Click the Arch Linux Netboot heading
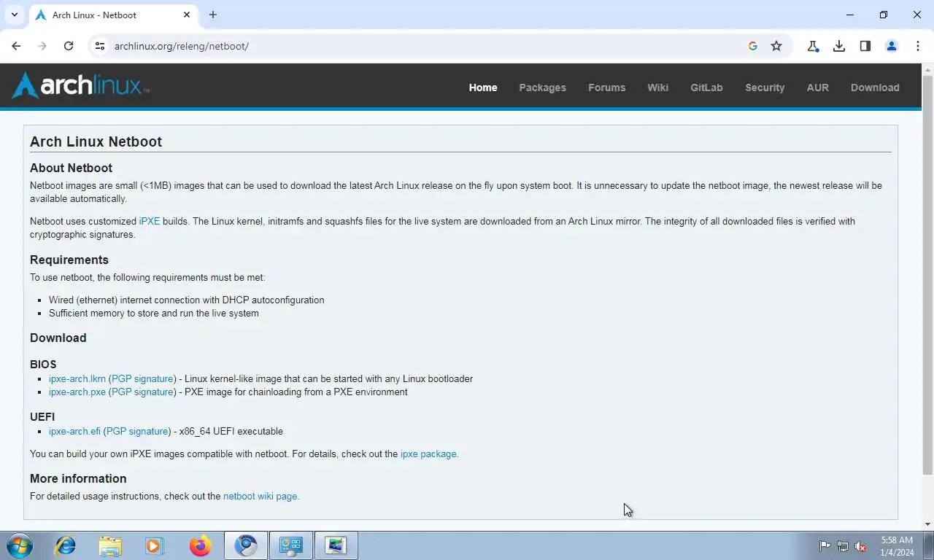Image resolution: width=934 pixels, height=560 pixels. 96,141
